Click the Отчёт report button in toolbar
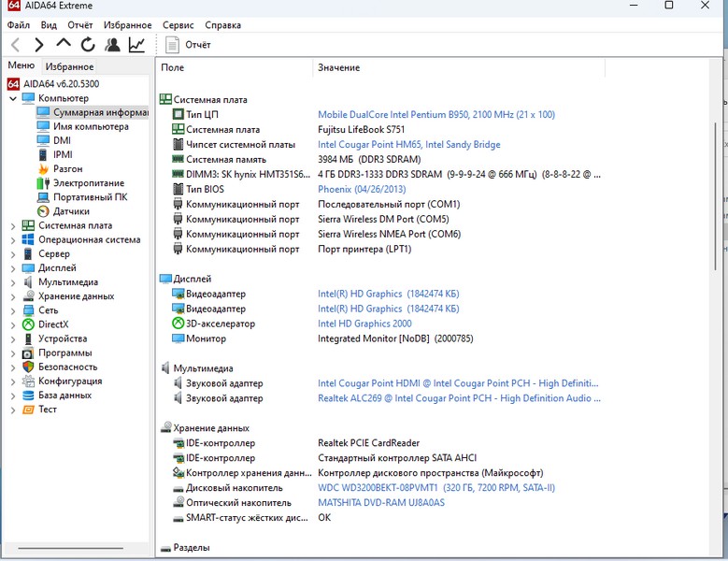728x561 pixels. (x=188, y=45)
